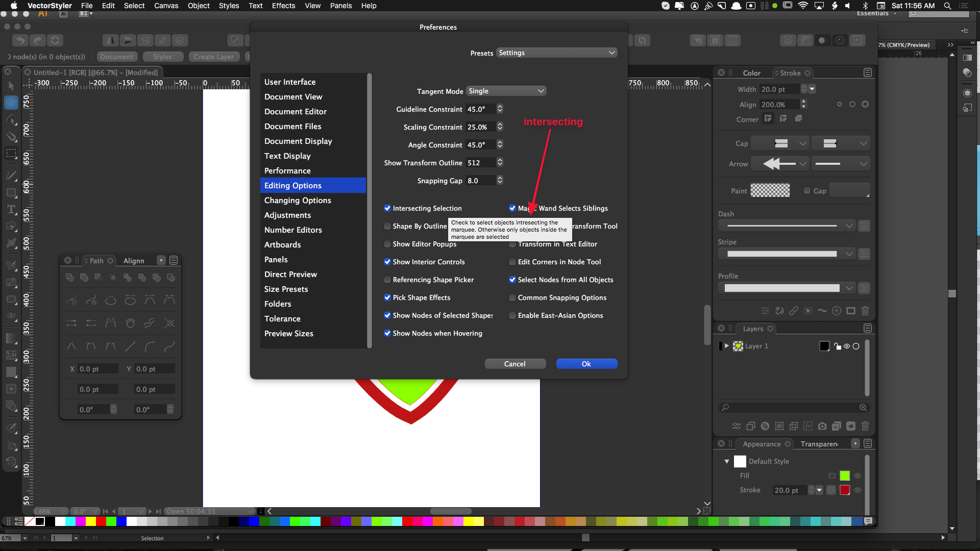This screenshot has height=551, width=980.
Task: Click the trash icon in Layers panel
Action: 865,426
